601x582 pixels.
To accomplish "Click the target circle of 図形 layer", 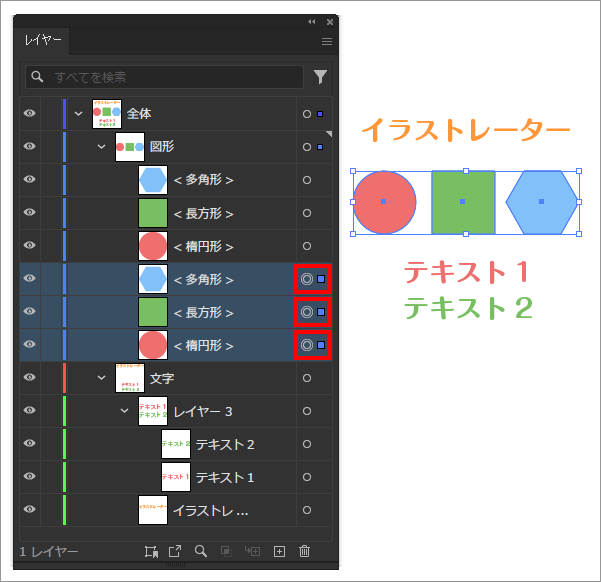I will click(307, 147).
